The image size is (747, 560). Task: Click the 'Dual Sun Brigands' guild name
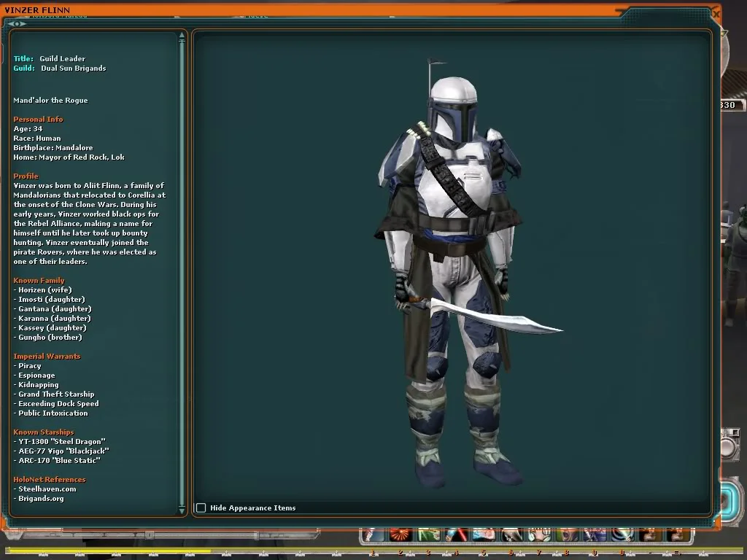point(74,68)
